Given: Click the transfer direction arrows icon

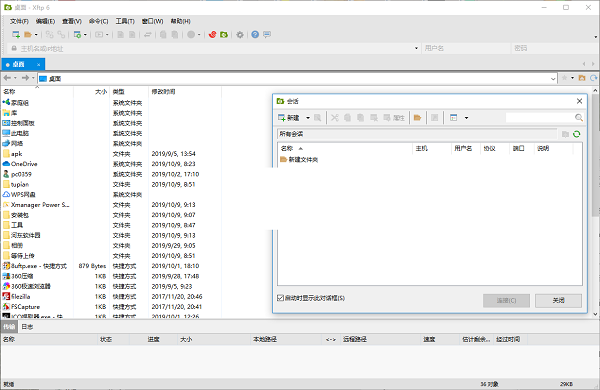Looking at the screenshot, I should (x=147, y=34).
